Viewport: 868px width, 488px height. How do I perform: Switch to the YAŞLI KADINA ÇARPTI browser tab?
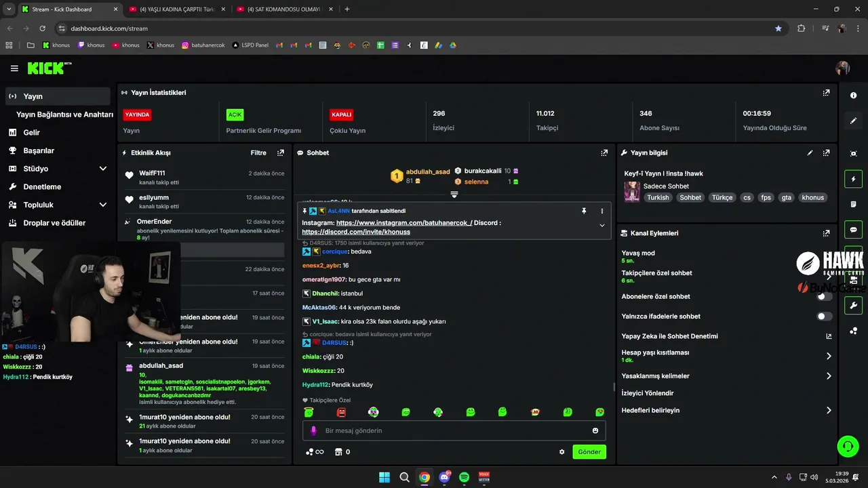[176, 9]
